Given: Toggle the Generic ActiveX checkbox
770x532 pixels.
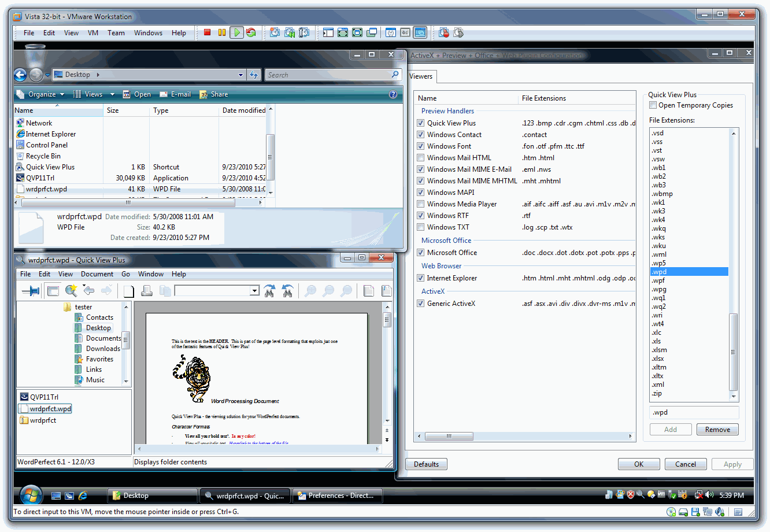Looking at the screenshot, I should 421,304.
